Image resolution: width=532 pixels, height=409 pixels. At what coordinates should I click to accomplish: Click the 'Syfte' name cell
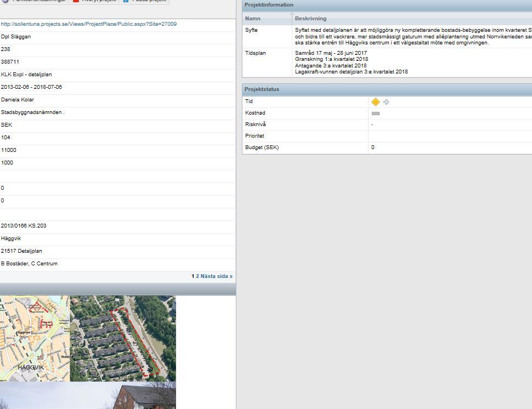pos(267,36)
